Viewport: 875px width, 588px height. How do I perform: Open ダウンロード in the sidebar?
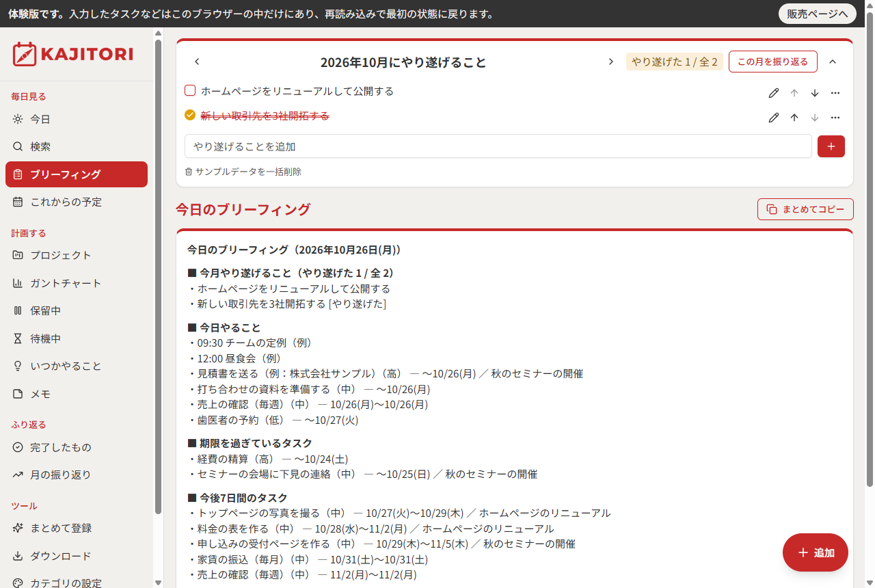[x=77, y=556]
